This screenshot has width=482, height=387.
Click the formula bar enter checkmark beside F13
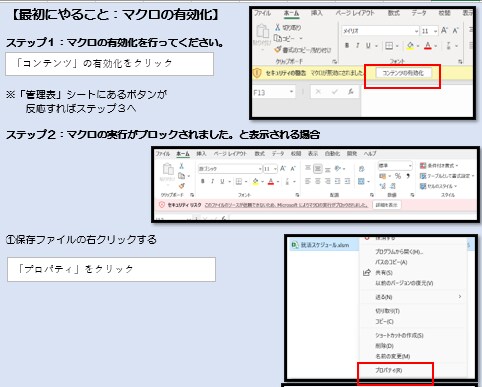[x=335, y=92]
